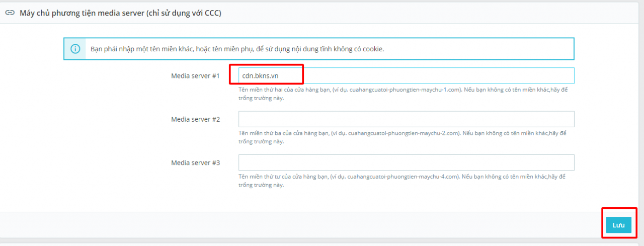Click into the Media server #2 input

[x=406, y=119]
